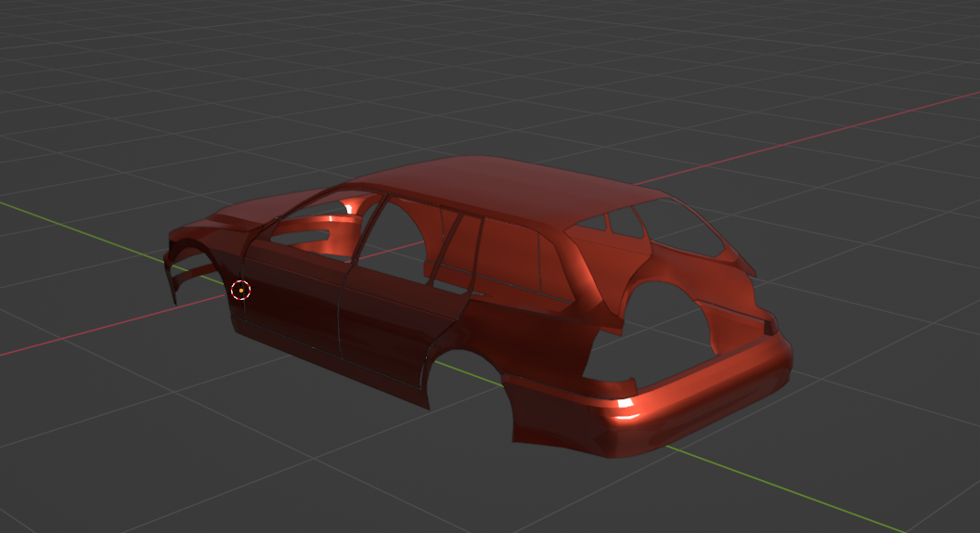Image resolution: width=980 pixels, height=533 pixels.
Task: Click the 3D cursor on the front fender
Action: point(241,291)
